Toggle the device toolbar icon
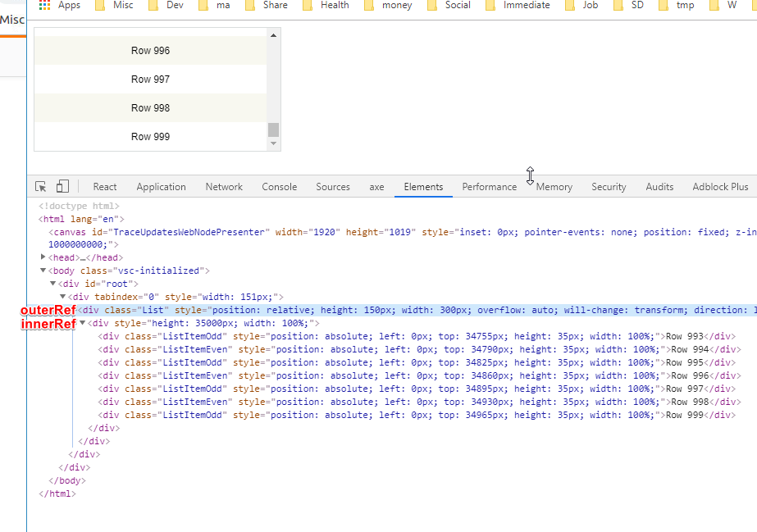This screenshot has width=757, height=532. (62, 187)
